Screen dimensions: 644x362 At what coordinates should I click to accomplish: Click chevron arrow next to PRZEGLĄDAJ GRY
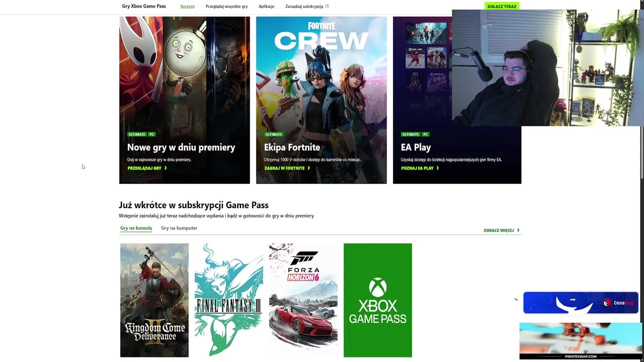(x=166, y=168)
